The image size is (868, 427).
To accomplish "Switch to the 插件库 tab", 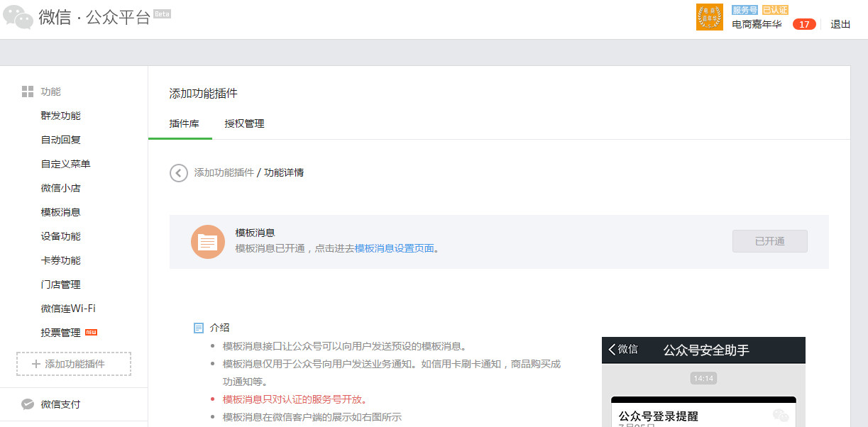I will pos(184,123).
